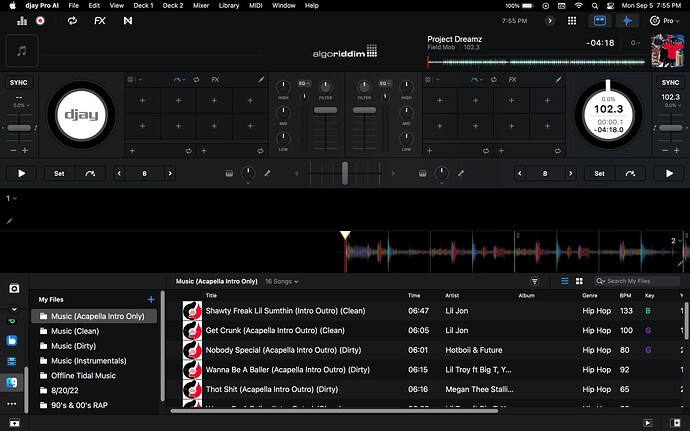This screenshot has height=431, width=690.
Task: Toggle SYNC on deck 1
Action: [18, 82]
